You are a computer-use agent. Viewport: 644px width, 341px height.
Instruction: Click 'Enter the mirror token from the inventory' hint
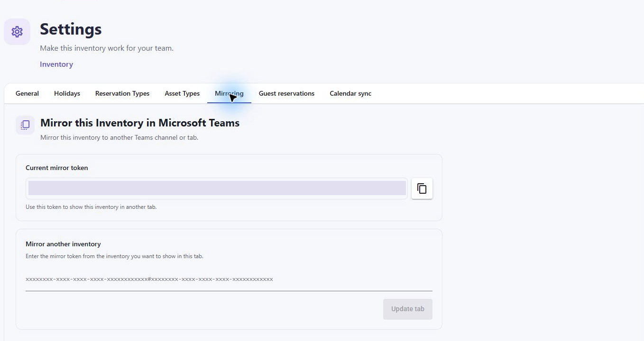coord(114,256)
